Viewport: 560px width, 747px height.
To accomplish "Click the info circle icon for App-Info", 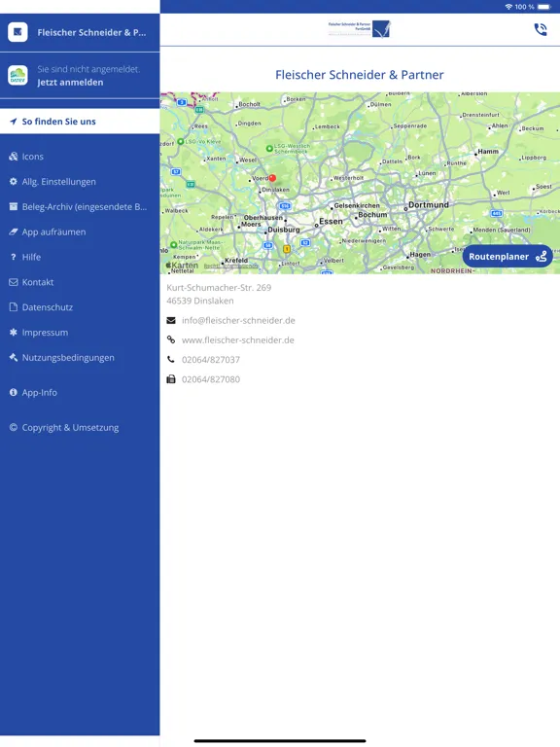I will (x=14, y=393).
